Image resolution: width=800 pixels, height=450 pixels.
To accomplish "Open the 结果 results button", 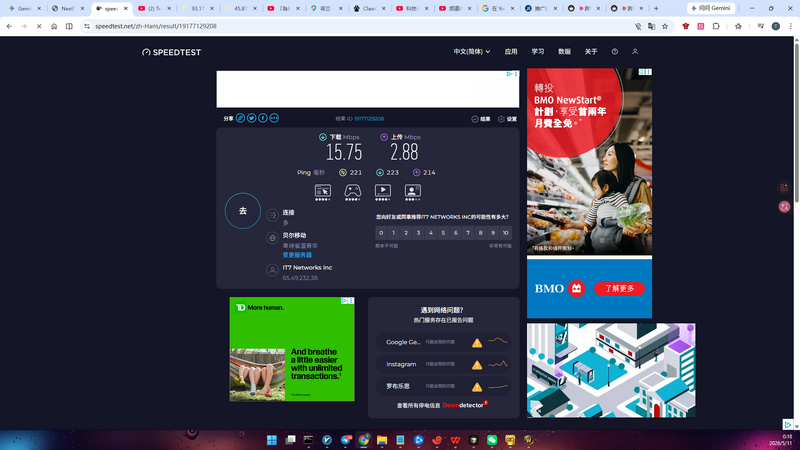I will point(481,119).
